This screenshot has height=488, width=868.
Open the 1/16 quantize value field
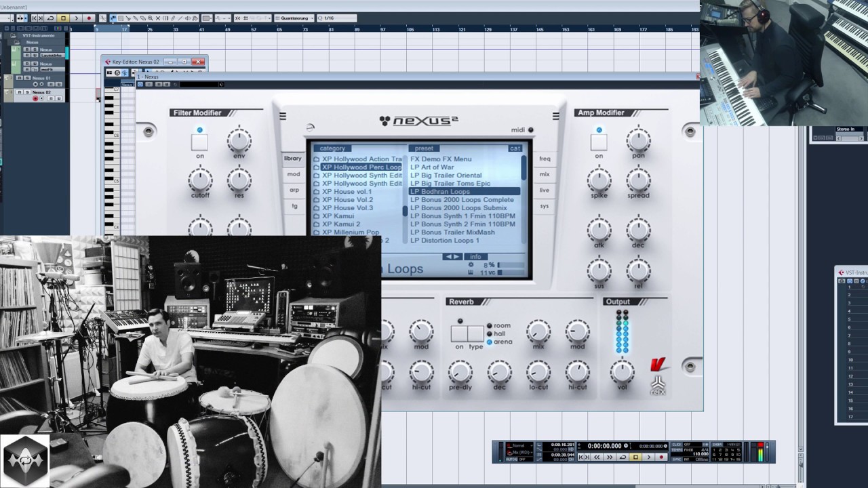pos(337,18)
